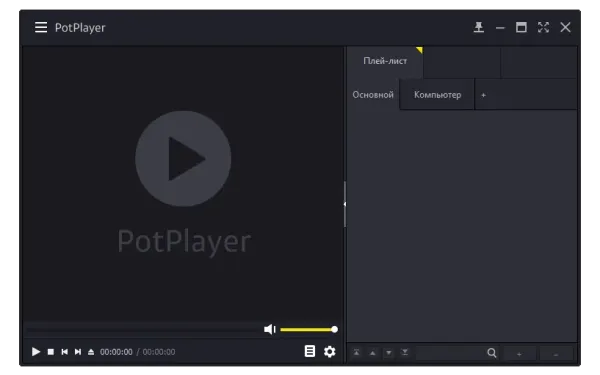Image resolution: width=600 pixels, height=375 pixels.
Task: Search the playlist using the magnifier icon
Action: tap(492, 353)
